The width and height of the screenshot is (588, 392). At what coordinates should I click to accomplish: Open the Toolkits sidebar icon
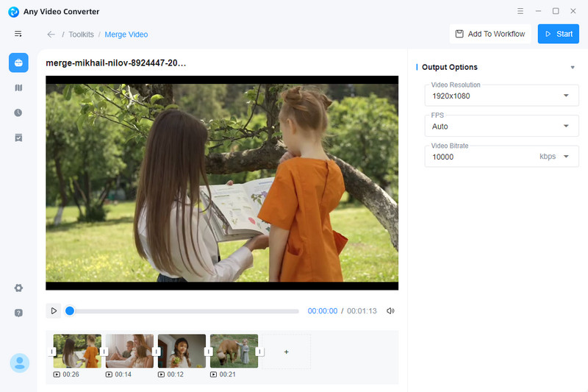(18, 63)
